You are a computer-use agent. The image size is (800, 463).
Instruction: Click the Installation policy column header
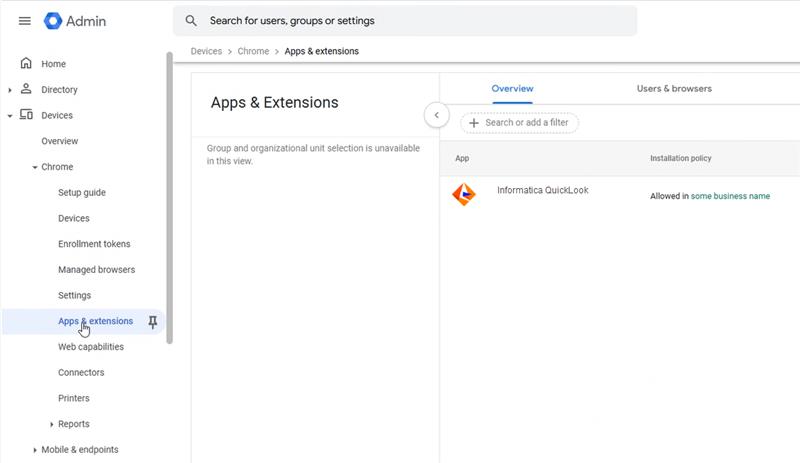pyautogui.click(x=680, y=158)
